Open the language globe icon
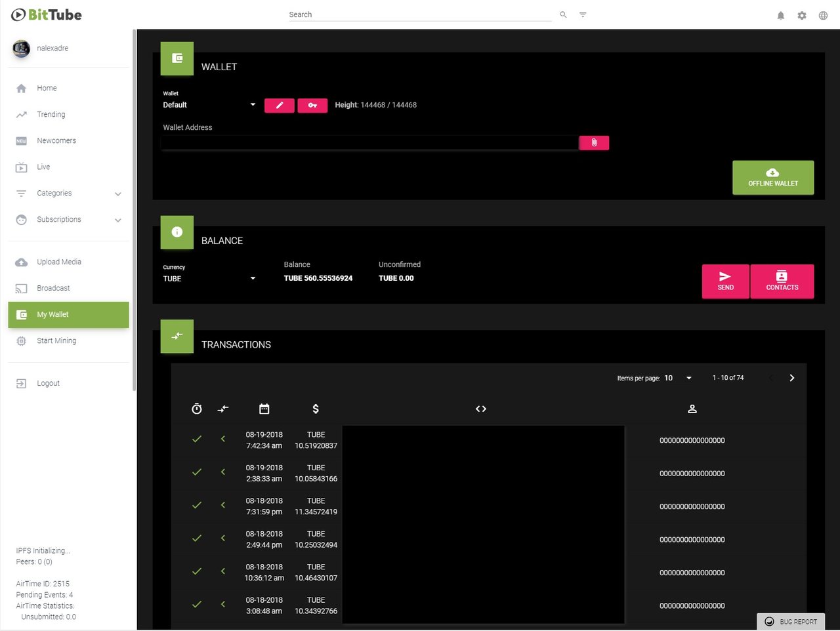Viewport: 840px width, 631px height. point(823,15)
